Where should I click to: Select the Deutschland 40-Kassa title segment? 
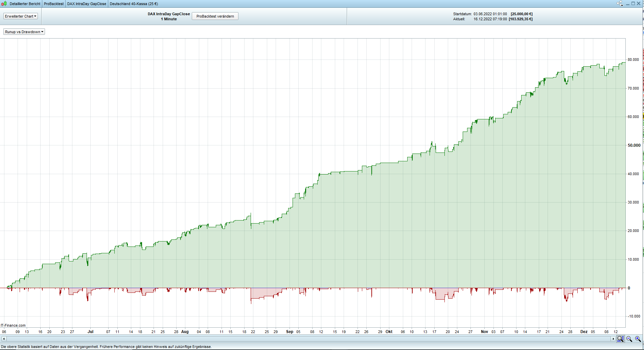tap(134, 4)
